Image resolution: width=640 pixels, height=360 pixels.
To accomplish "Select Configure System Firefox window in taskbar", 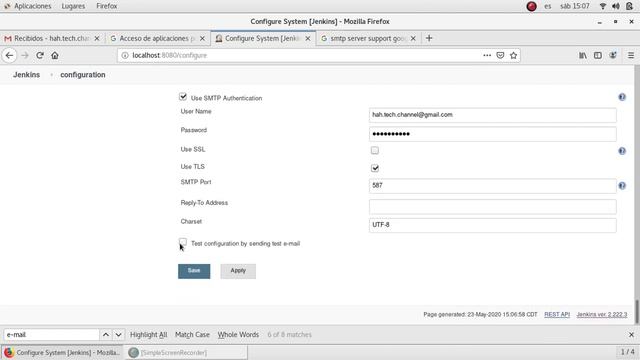I will (x=62, y=353).
